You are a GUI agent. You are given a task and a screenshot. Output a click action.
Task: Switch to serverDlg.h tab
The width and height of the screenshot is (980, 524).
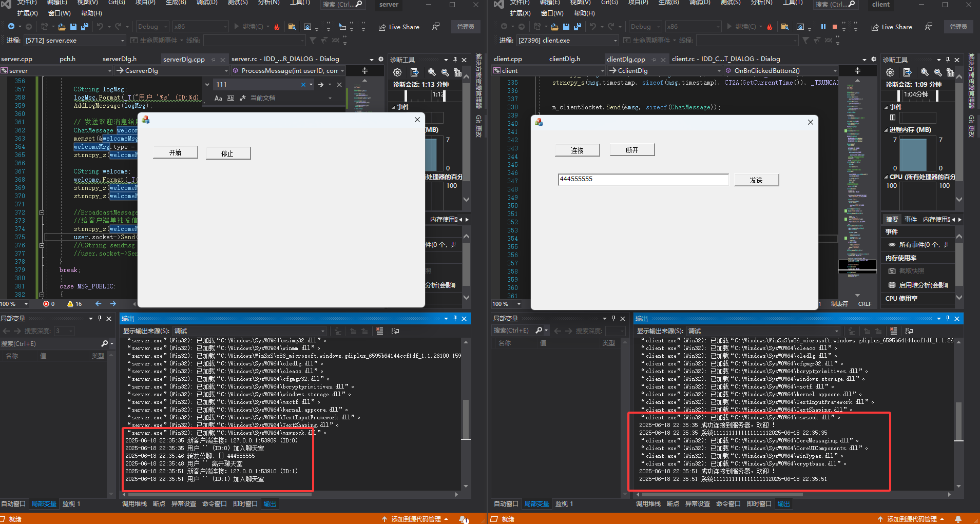[x=120, y=59]
